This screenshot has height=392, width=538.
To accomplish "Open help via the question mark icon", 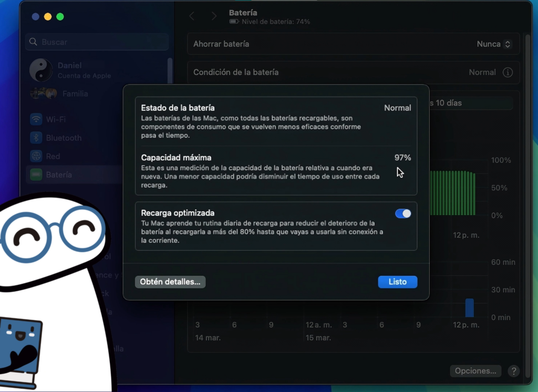I will pyautogui.click(x=513, y=371).
